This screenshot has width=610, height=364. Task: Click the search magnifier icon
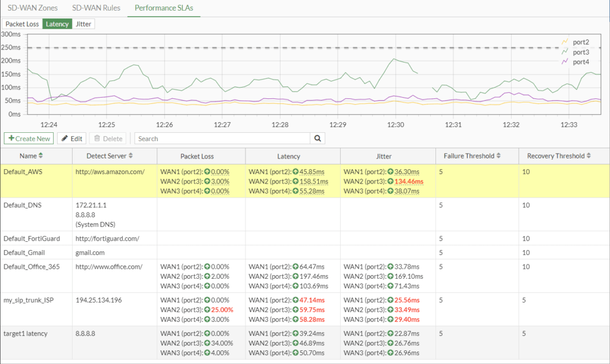tap(318, 138)
